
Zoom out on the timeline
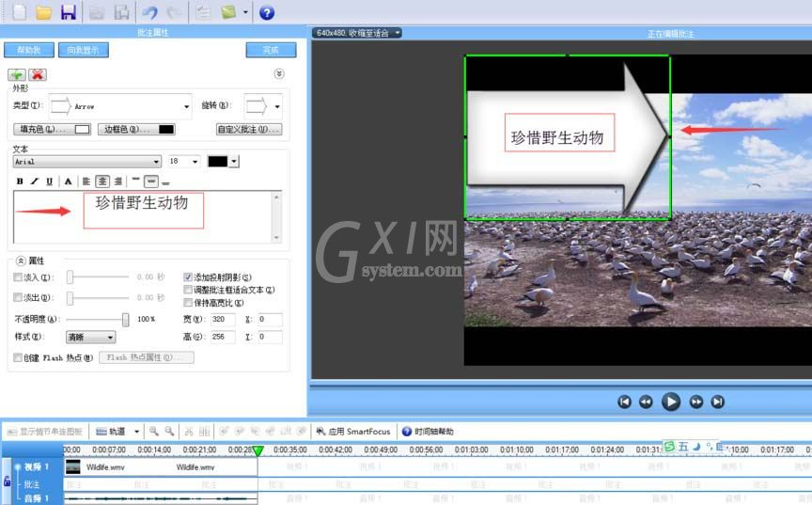(169, 431)
